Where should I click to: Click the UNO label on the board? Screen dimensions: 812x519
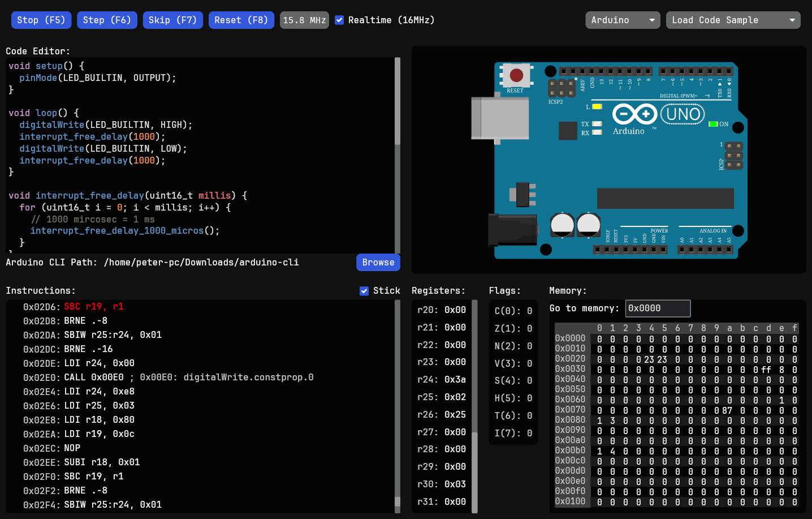[683, 114]
